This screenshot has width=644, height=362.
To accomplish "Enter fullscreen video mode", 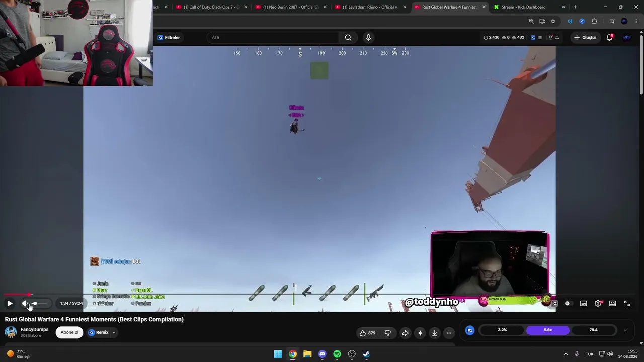I will coord(627,303).
